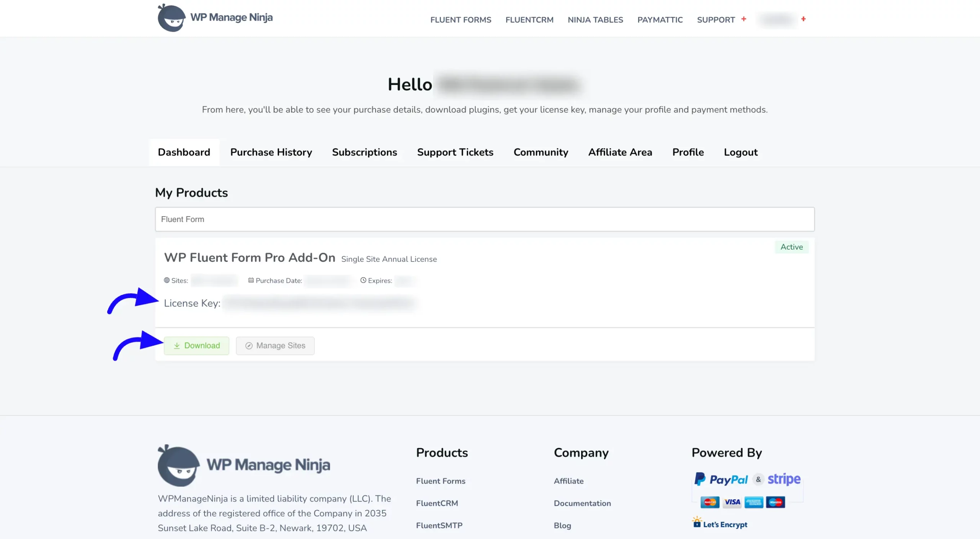
Task: Focus the Fluent Form product search field
Action: (x=485, y=219)
